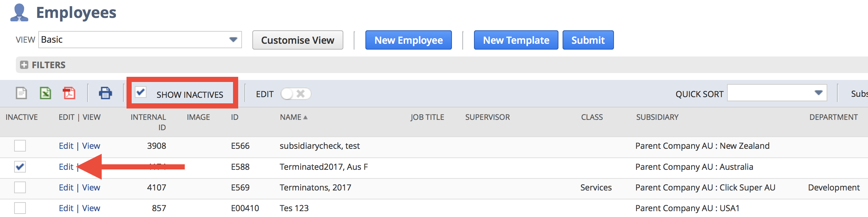Open the View dropdown showing Basic
The height and width of the screenshot is (217, 868).
click(x=138, y=40)
